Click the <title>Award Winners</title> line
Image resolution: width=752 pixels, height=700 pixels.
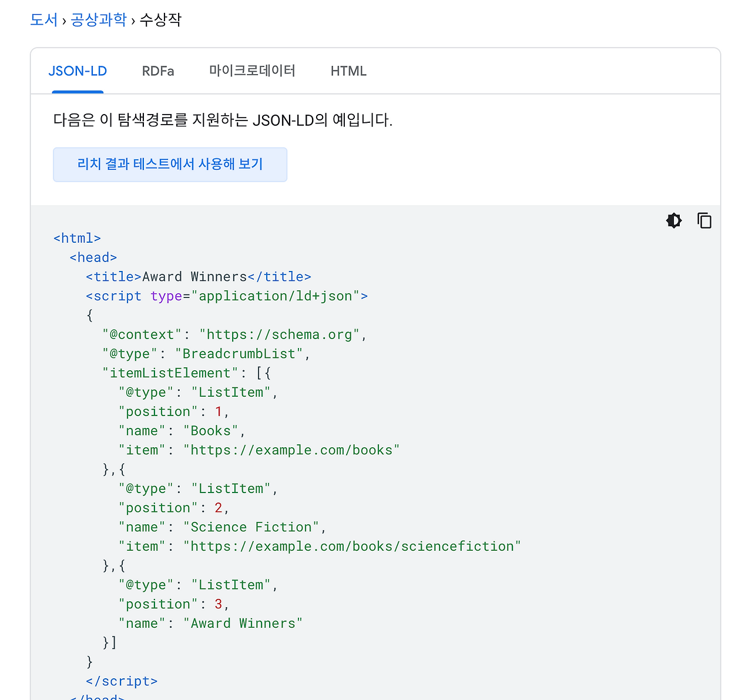coord(199,277)
